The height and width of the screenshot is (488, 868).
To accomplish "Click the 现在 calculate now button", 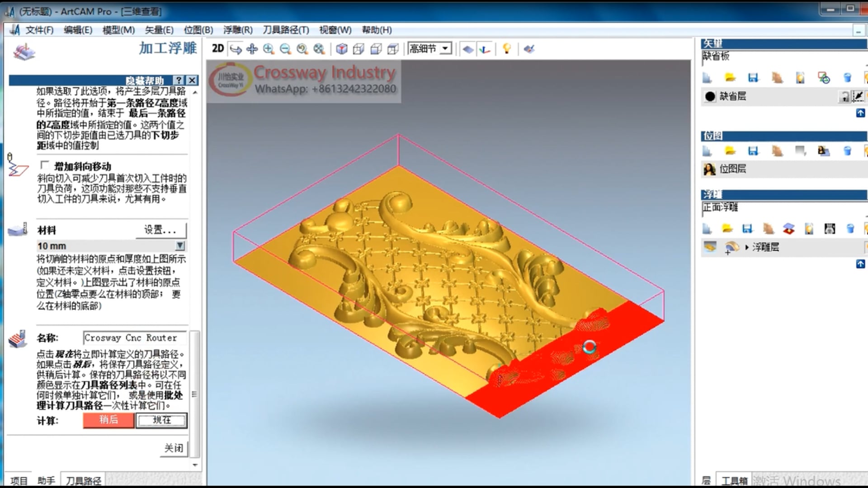I will [x=161, y=420].
